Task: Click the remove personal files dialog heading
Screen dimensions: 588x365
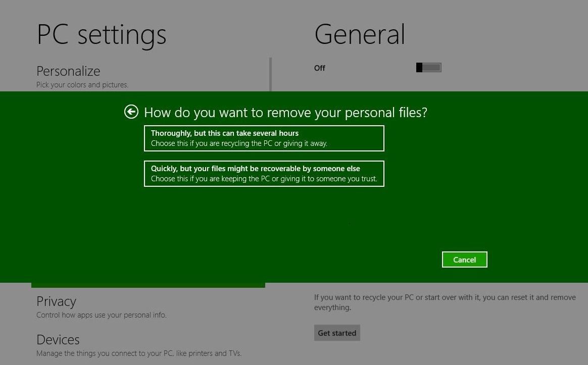Action: coord(285,112)
